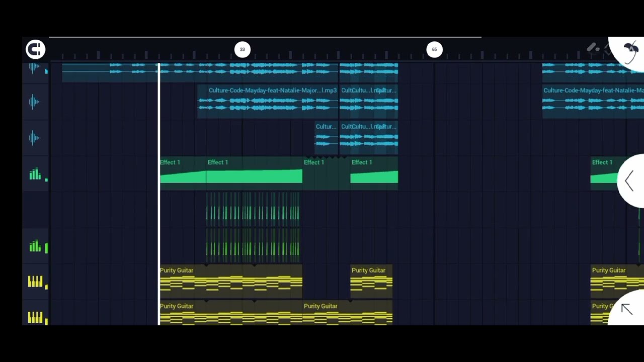Activate the pencil edit tool
The height and width of the screenshot is (362, 644).
click(x=593, y=48)
